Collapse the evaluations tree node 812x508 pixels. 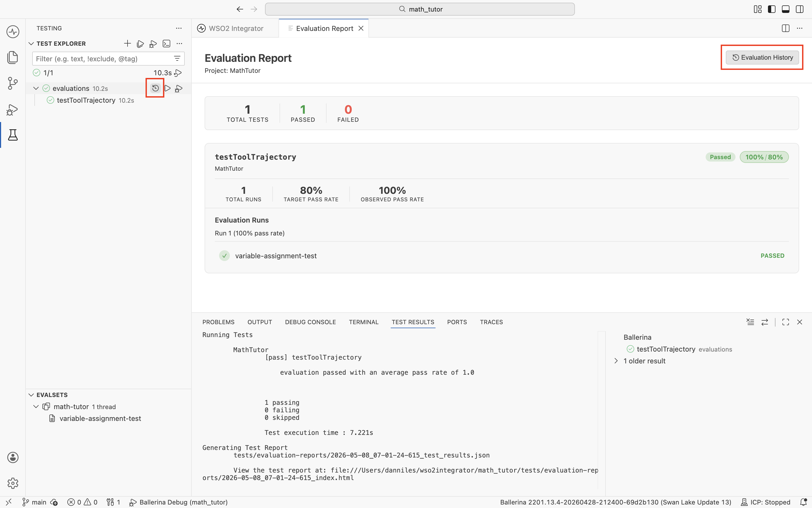point(36,88)
